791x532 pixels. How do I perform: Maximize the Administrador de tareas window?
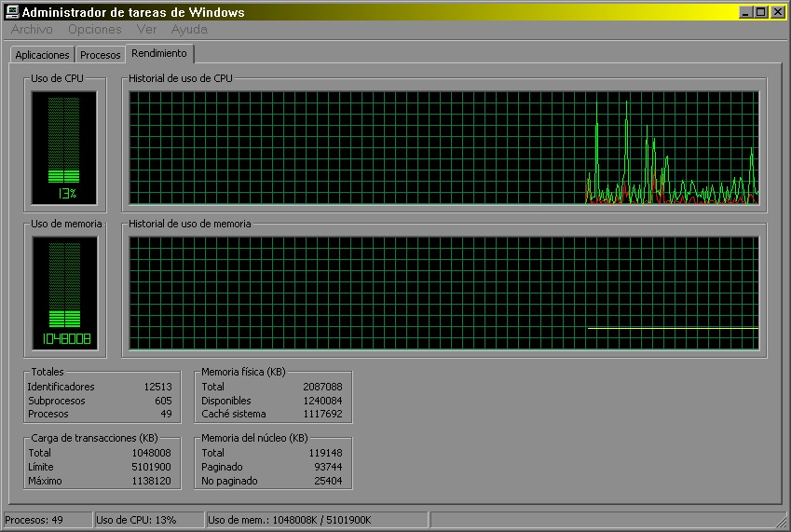pos(761,12)
